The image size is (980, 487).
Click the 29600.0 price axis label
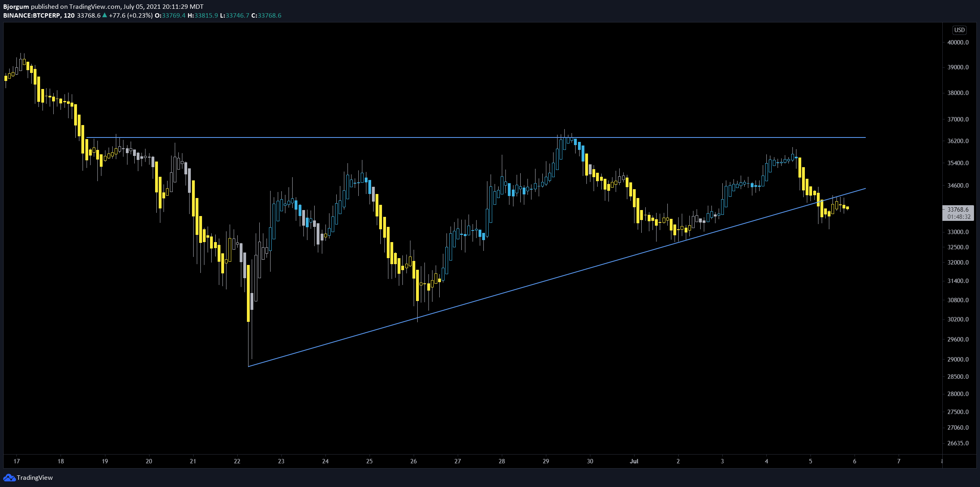click(x=958, y=339)
